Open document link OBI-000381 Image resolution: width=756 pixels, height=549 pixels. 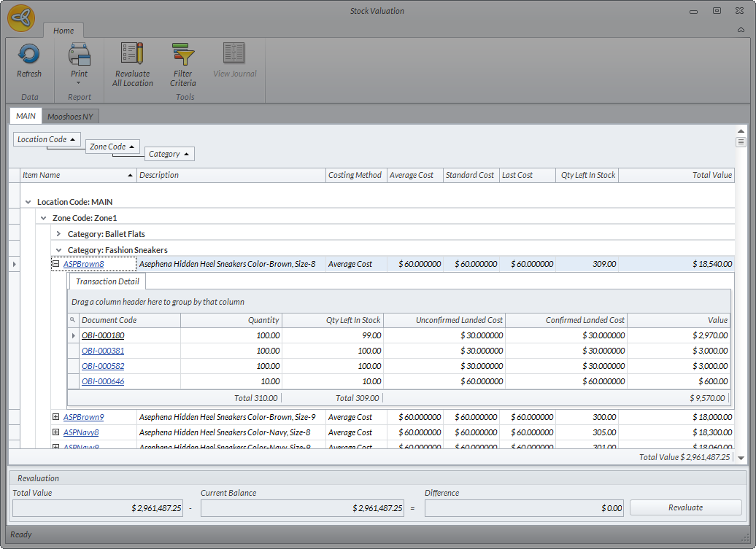point(103,351)
